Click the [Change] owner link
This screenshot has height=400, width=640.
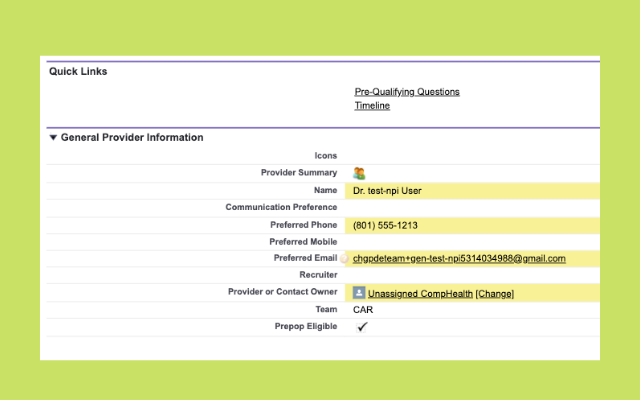point(495,293)
